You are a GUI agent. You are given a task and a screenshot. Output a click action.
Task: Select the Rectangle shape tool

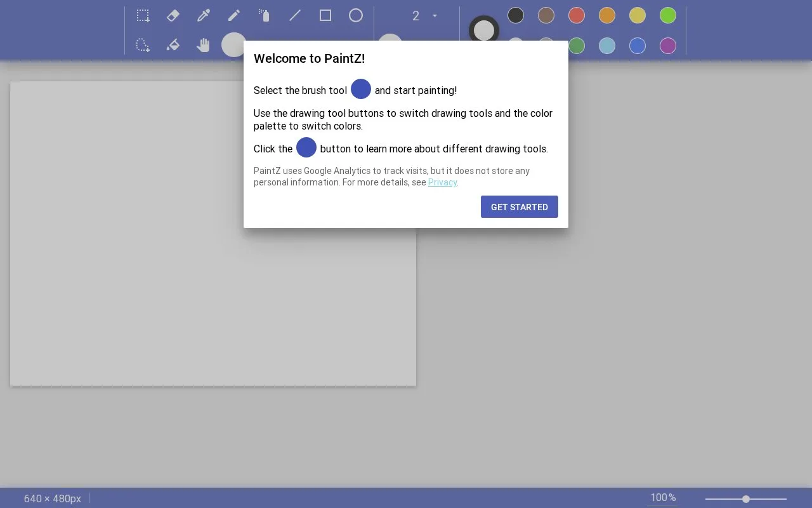pyautogui.click(x=325, y=15)
